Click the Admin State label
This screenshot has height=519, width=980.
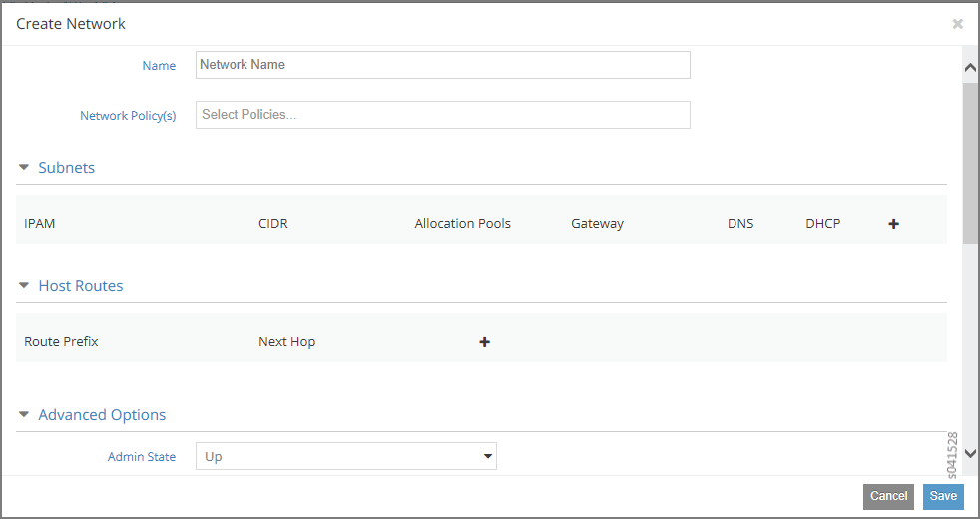[142, 457]
